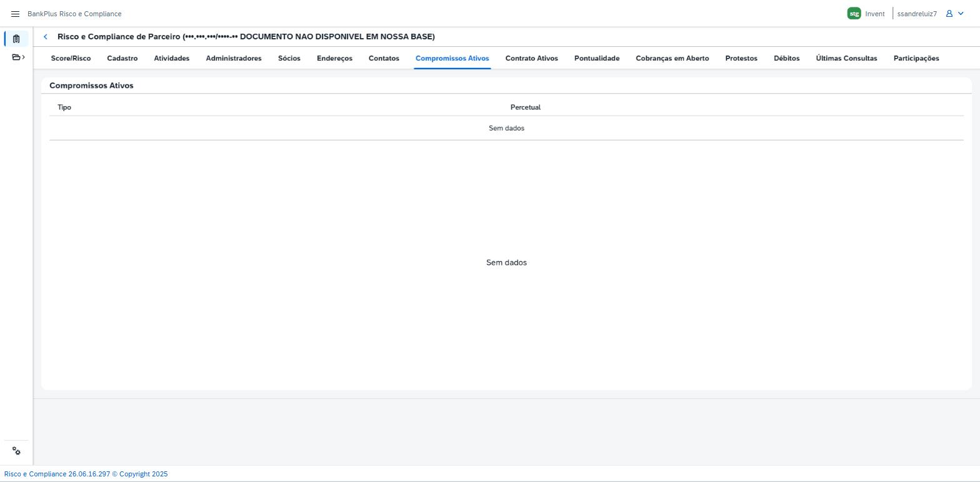The height and width of the screenshot is (482, 980).
Task: Switch to the Score/Risco tab
Action: click(71, 58)
